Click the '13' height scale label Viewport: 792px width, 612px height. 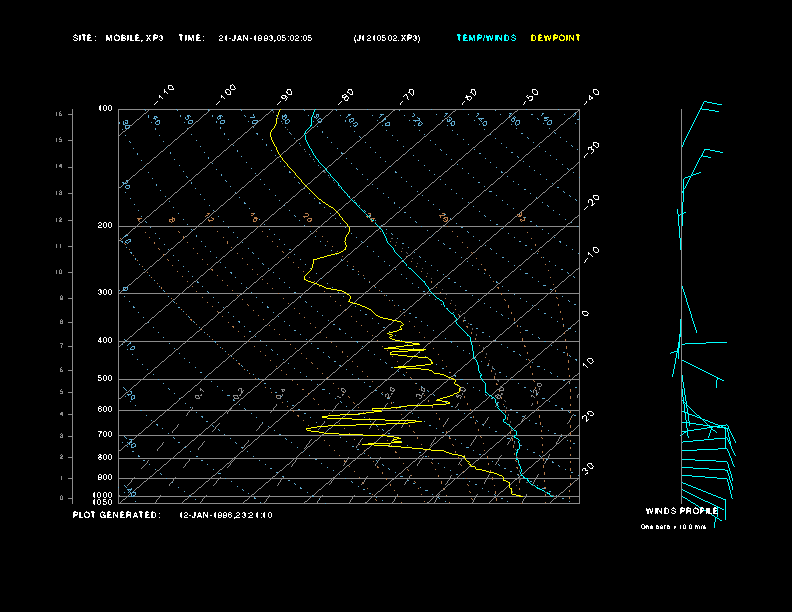pos(59,193)
